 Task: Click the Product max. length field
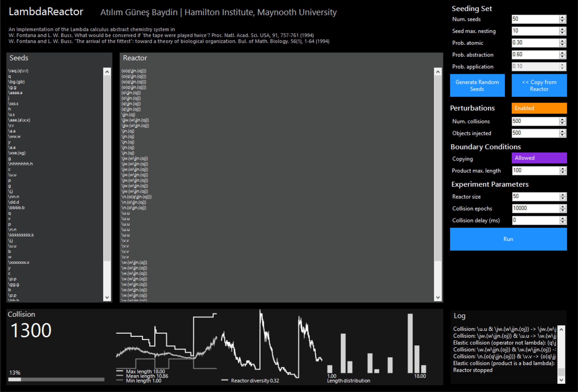coord(535,170)
